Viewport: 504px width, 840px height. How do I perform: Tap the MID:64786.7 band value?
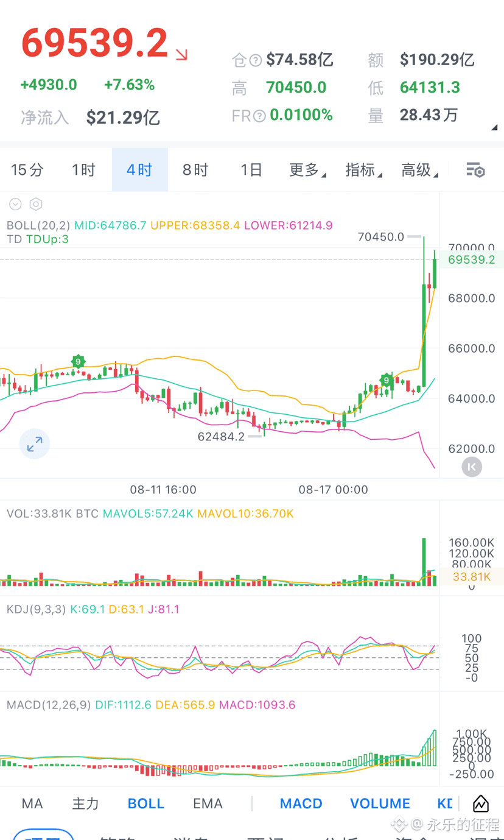click(x=110, y=225)
